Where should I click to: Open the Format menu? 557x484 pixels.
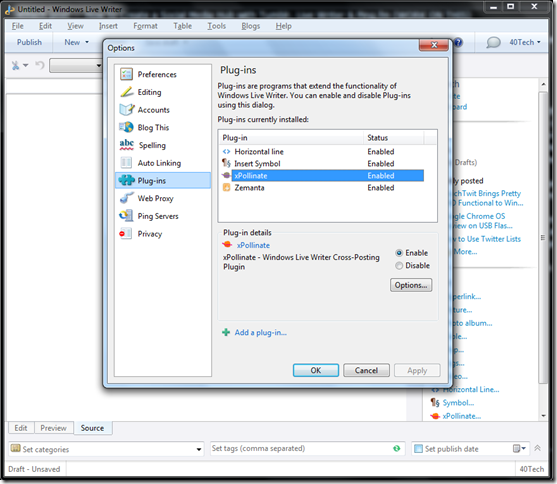click(x=145, y=26)
